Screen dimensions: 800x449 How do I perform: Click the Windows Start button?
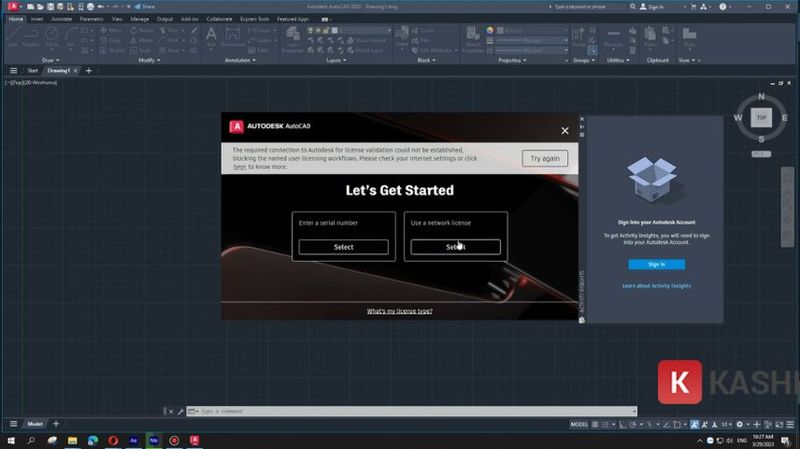click(11, 440)
